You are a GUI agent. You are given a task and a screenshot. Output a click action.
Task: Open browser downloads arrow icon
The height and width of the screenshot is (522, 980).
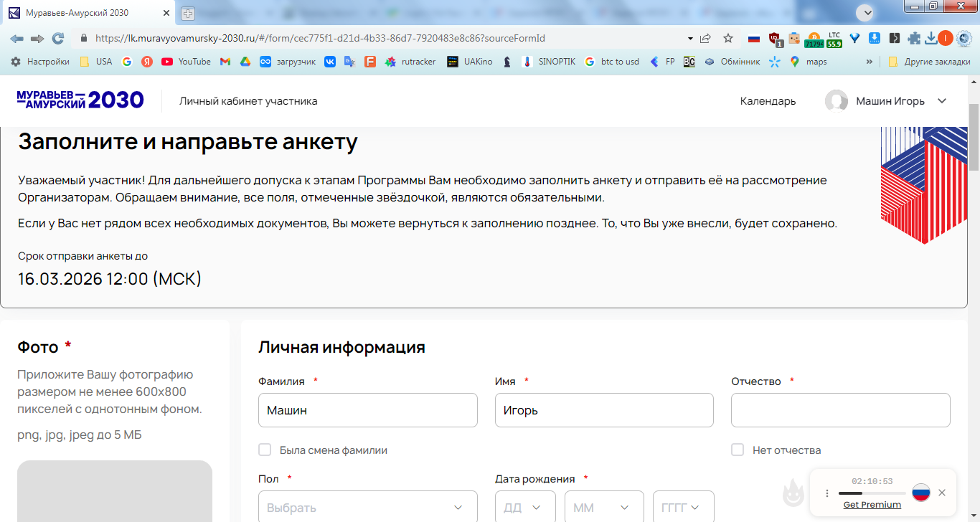[930, 38]
